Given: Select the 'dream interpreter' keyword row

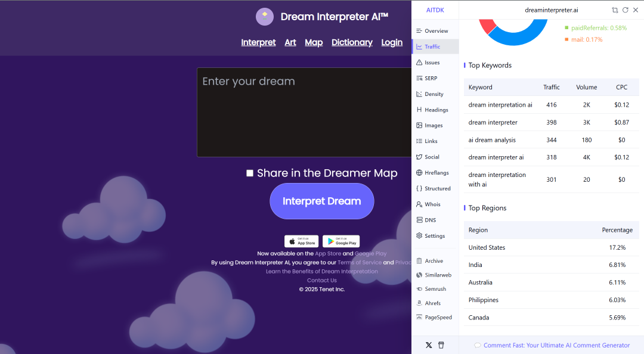Looking at the screenshot, I should 551,122.
